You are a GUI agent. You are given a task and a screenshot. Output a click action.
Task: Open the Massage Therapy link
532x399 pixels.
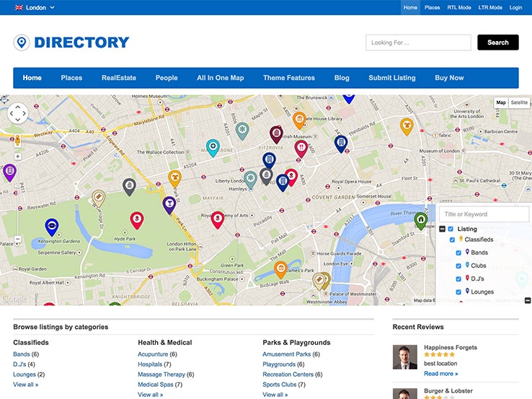tap(161, 374)
